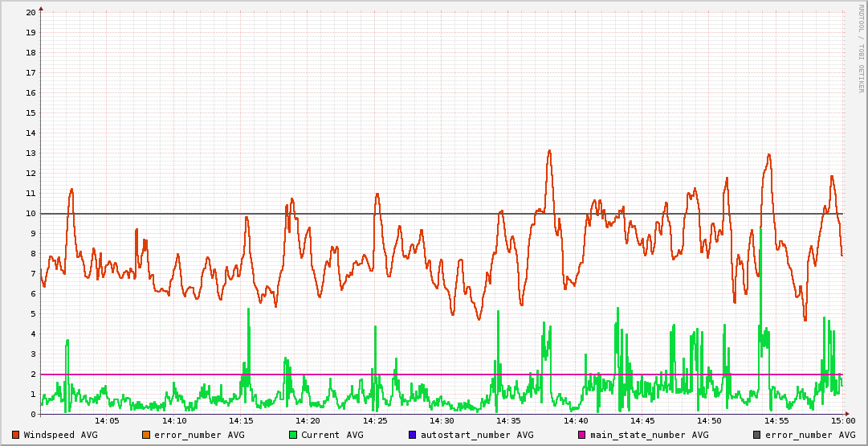
Task: Click the dark gray error_number legend color box
Action: (757, 435)
